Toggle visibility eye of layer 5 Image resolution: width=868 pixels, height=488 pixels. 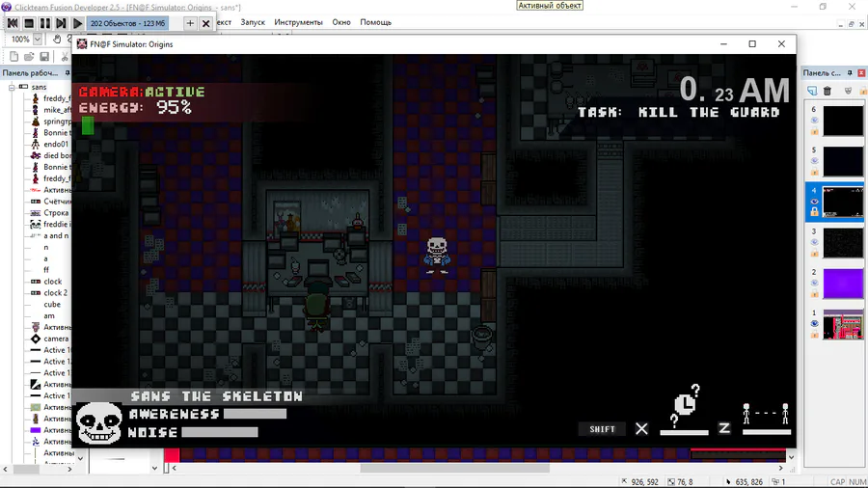point(814,161)
